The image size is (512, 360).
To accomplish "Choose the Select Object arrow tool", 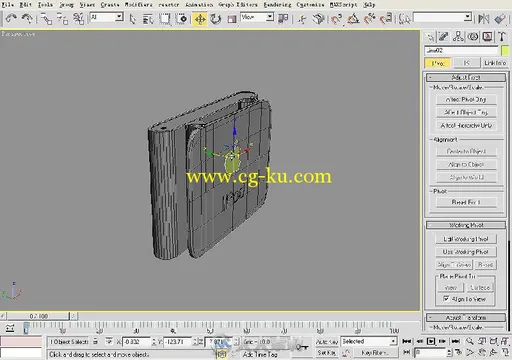I will pyautogui.click(x=133, y=19).
